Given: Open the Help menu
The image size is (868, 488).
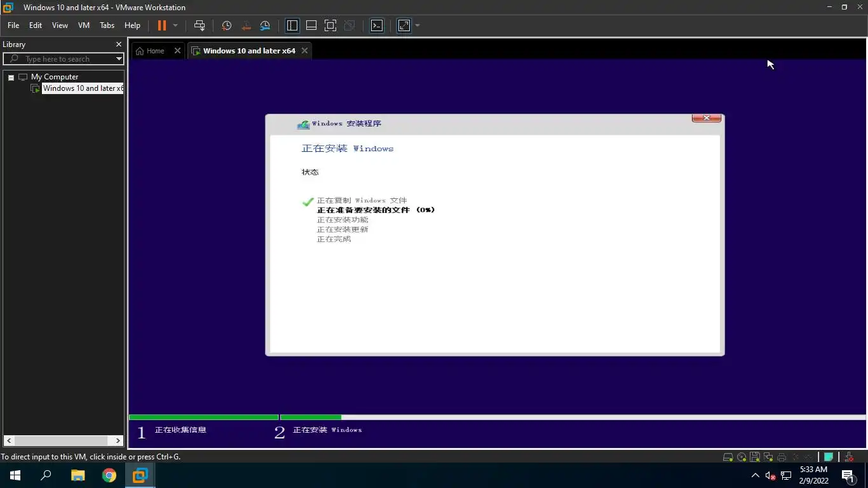Looking at the screenshot, I should 132,25.
